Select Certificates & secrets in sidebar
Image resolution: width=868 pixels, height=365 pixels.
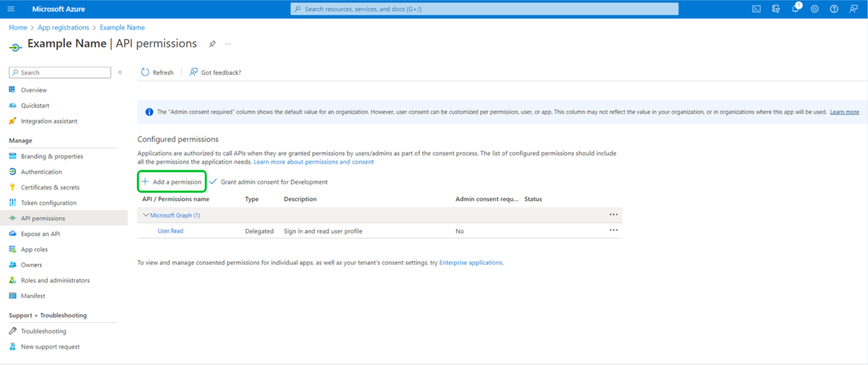[50, 187]
